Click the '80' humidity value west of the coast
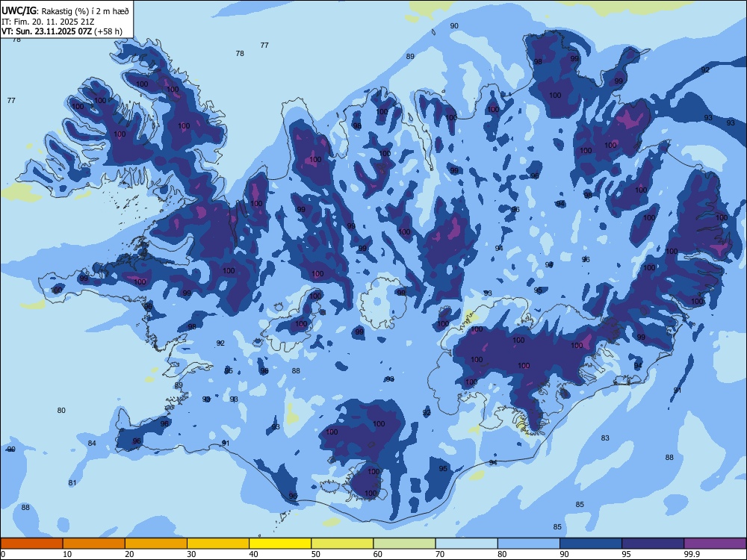This screenshot has height=560, width=747. coord(61,411)
